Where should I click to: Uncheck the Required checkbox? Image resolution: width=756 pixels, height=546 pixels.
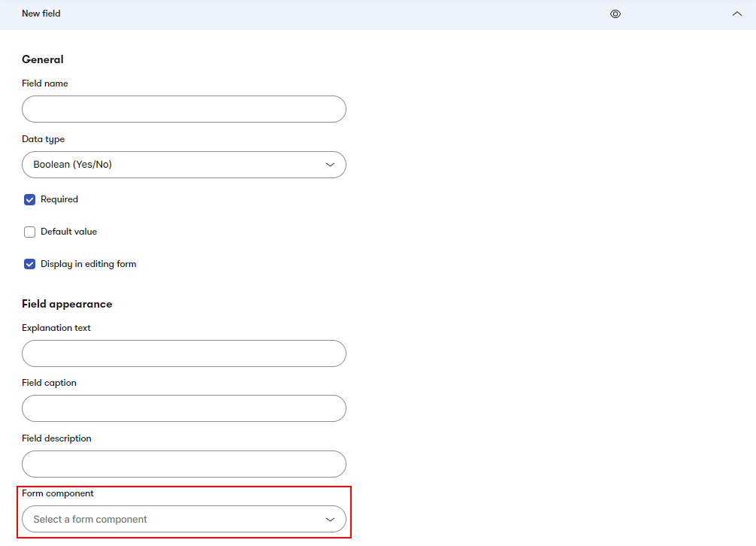click(30, 200)
